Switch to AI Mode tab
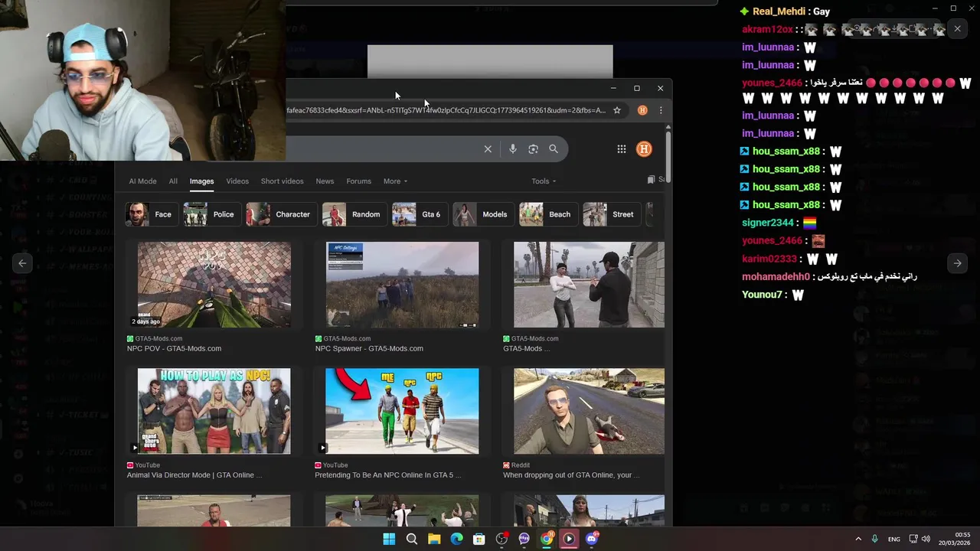980x551 pixels. 142,181
